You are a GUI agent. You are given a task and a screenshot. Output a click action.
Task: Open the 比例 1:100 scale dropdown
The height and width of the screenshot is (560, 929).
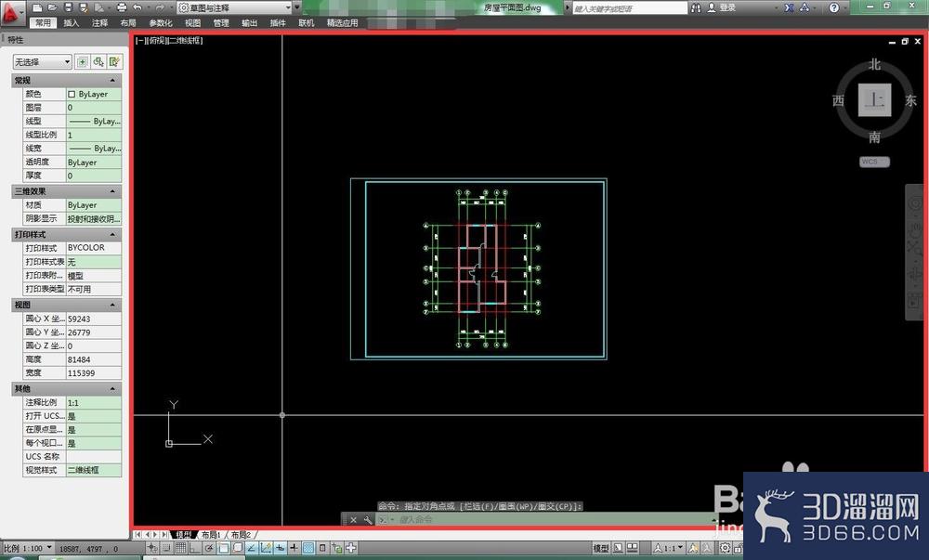click(x=29, y=548)
